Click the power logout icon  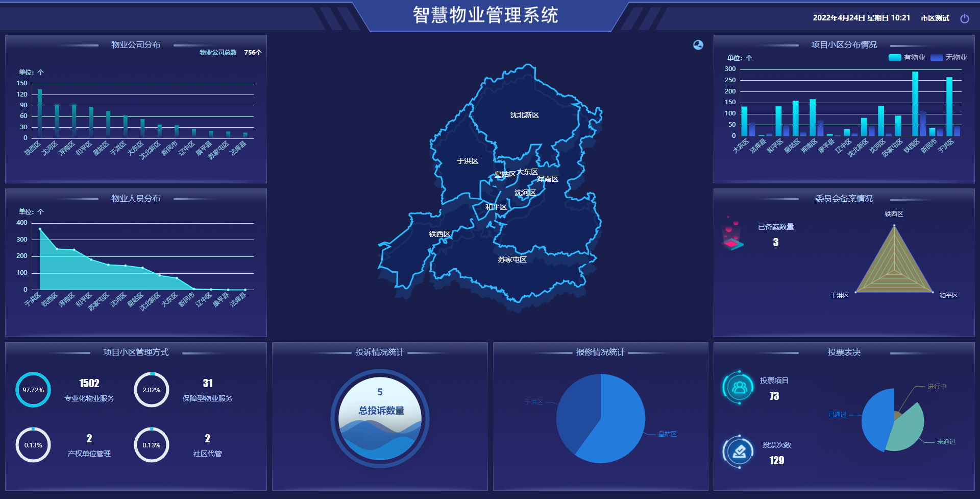pos(964,19)
